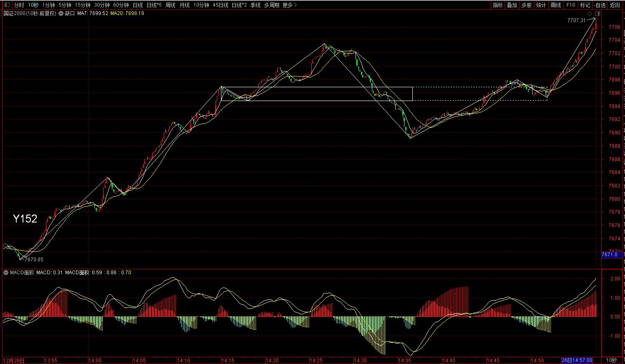
Task: Open the 画线 drawing tools
Action: click(556, 5)
